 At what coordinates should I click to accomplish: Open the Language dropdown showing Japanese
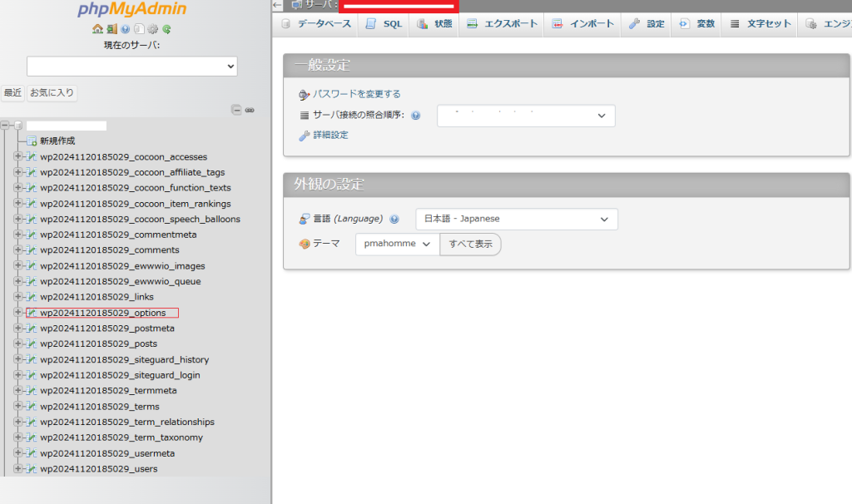(516, 220)
